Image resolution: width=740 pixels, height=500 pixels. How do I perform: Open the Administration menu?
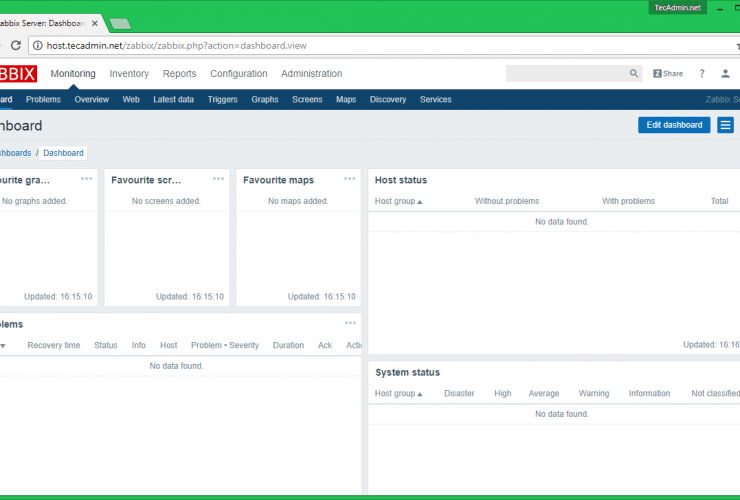[311, 74]
